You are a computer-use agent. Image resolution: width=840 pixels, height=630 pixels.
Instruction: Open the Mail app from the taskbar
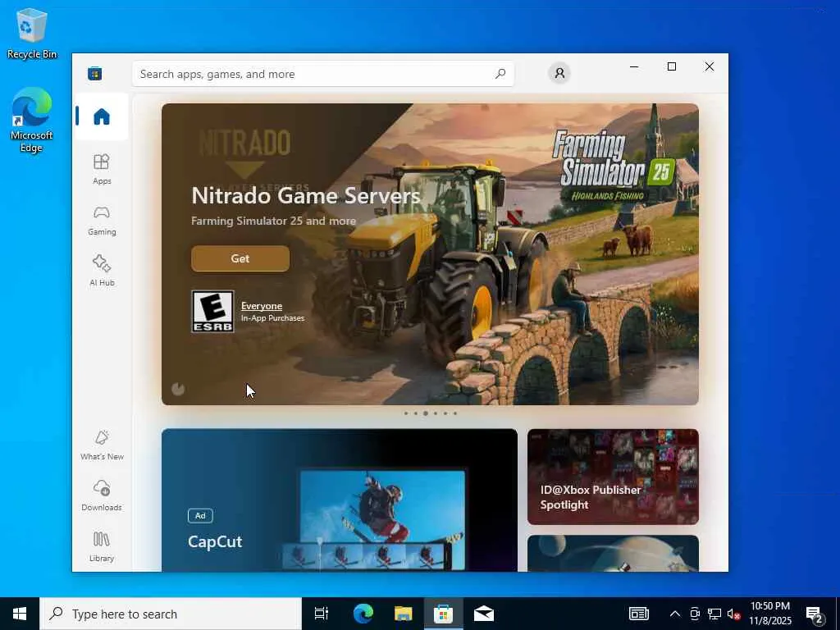tap(484, 614)
